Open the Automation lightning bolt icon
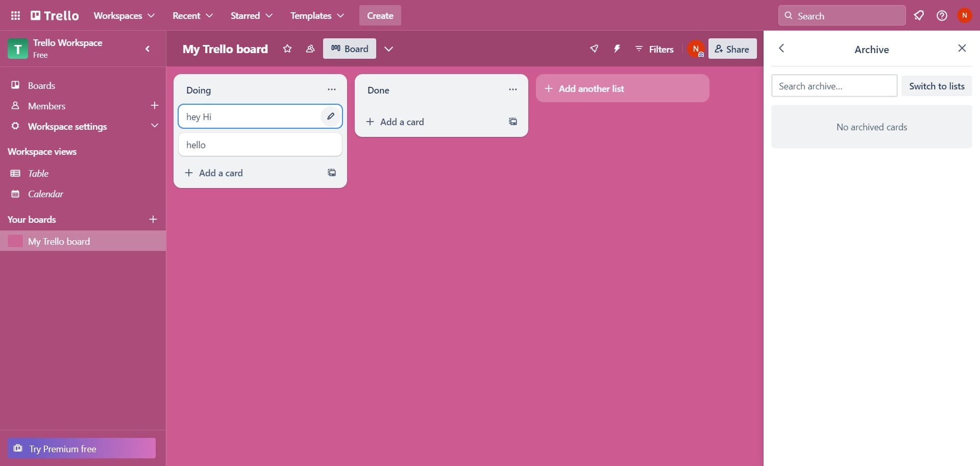The width and height of the screenshot is (980, 466). point(617,49)
